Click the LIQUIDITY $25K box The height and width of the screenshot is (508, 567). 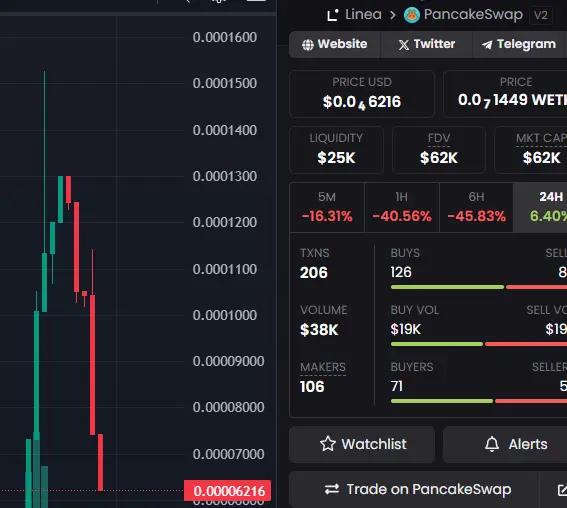[336, 150]
